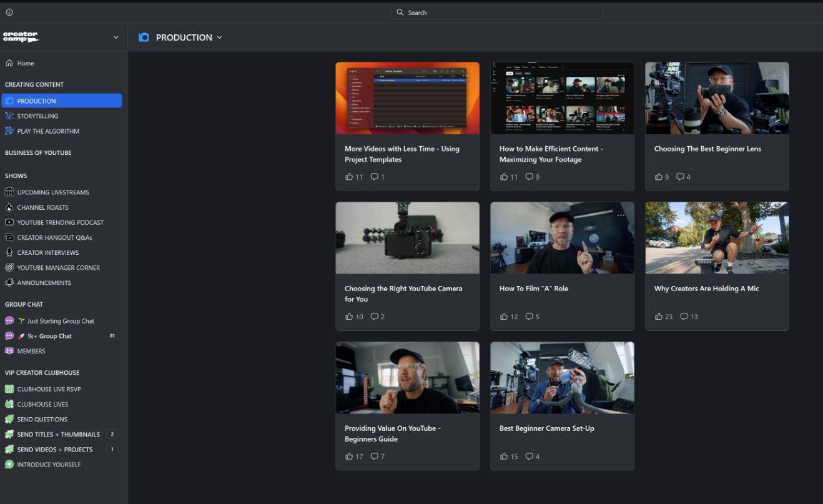Open the Project Templates video thumbnail

pyautogui.click(x=407, y=98)
